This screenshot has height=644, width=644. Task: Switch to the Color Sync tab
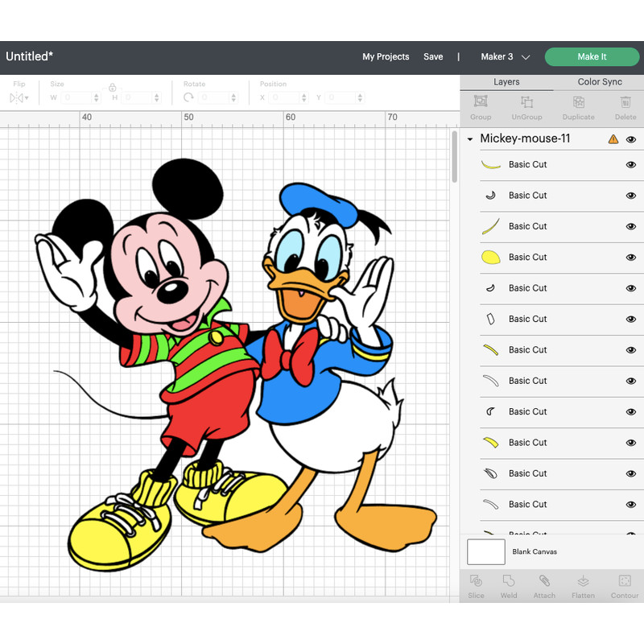(599, 81)
